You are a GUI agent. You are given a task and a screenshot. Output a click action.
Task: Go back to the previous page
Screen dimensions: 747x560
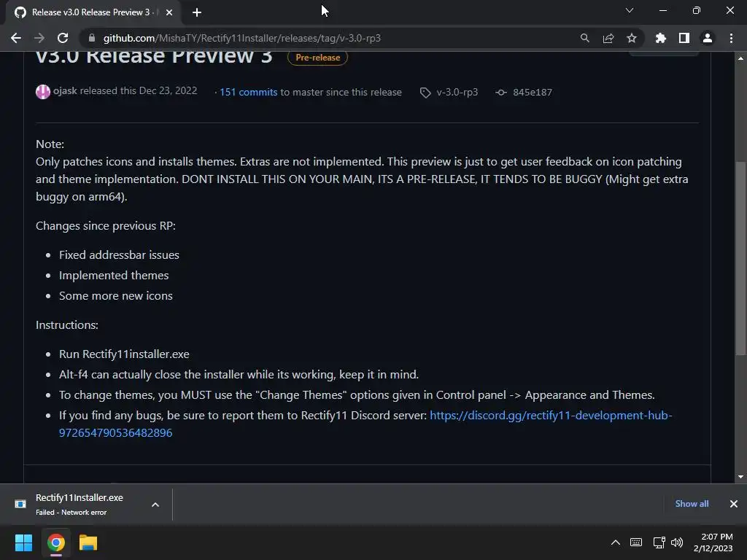[16, 38]
